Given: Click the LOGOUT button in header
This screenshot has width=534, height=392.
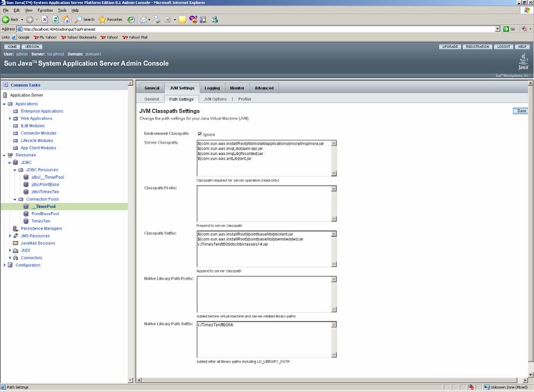Looking at the screenshot, I should tap(503, 47).
